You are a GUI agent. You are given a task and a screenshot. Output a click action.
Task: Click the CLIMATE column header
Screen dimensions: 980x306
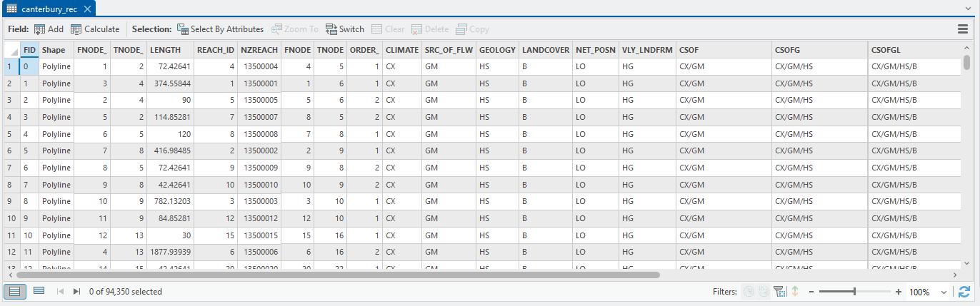[402, 50]
